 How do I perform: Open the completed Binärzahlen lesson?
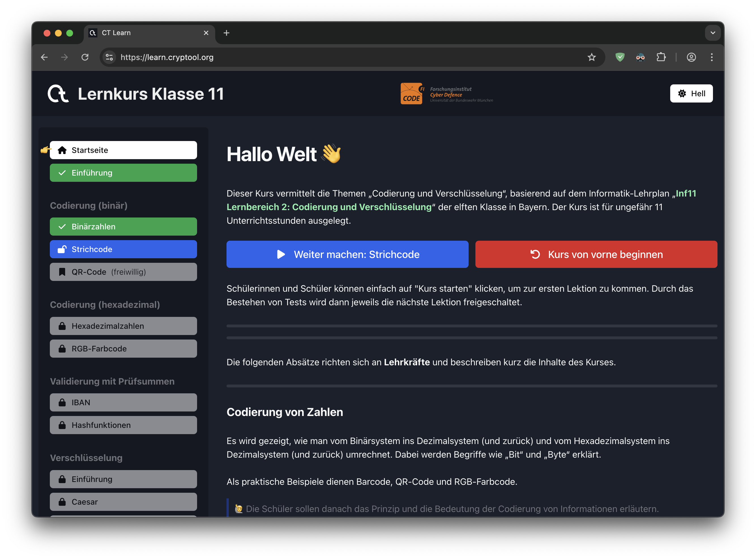123,227
